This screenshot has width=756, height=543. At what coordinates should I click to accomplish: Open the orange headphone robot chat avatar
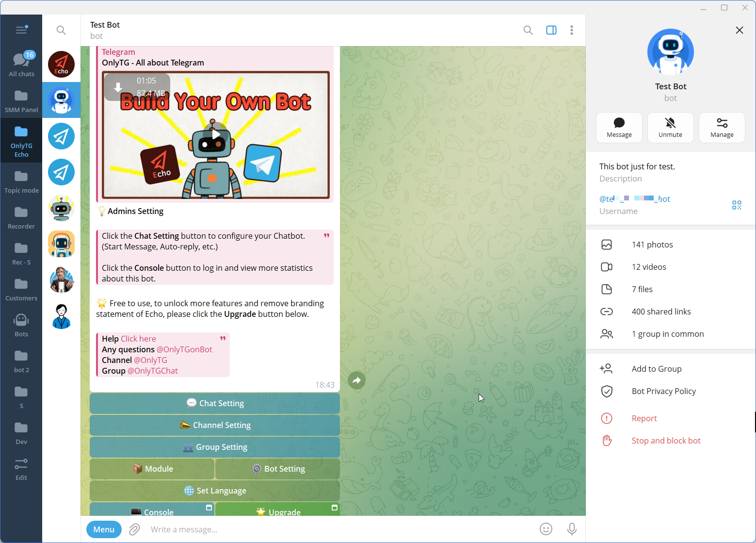61,244
